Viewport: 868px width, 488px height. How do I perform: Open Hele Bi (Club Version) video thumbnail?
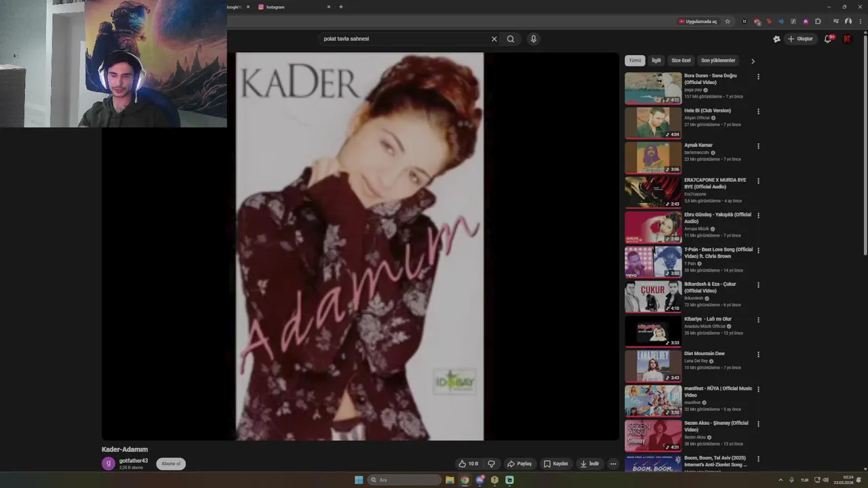click(x=653, y=123)
